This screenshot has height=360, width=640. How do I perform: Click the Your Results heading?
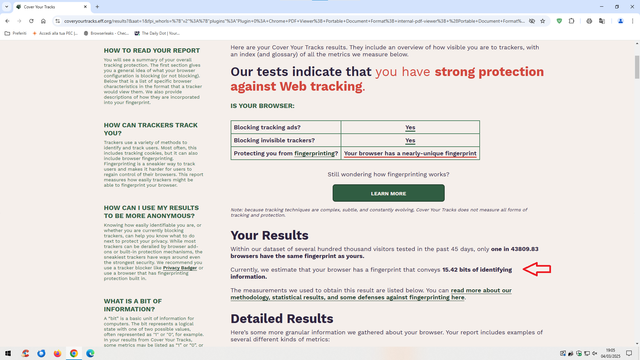pyautogui.click(x=269, y=236)
